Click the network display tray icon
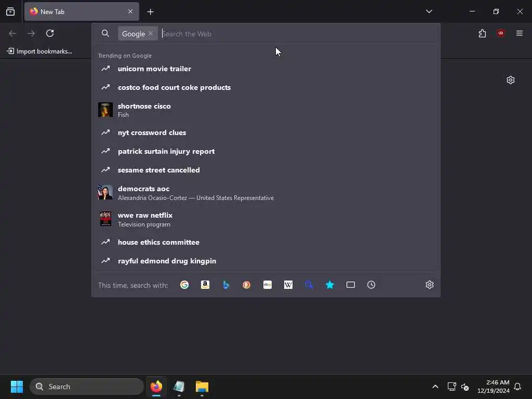 [x=451, y=387]
